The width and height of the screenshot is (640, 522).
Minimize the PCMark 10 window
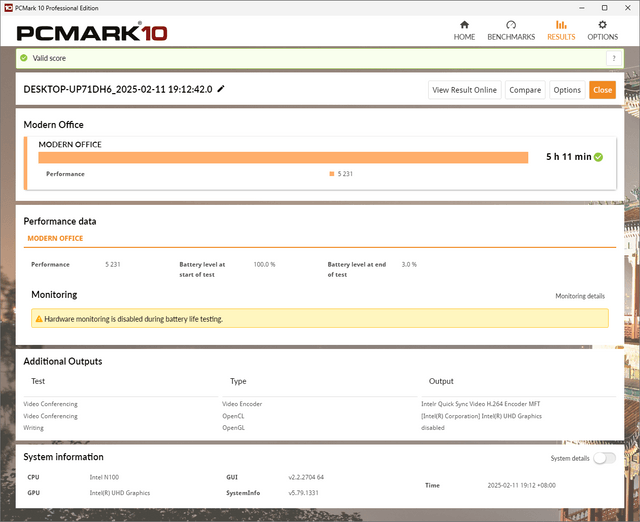582,8
